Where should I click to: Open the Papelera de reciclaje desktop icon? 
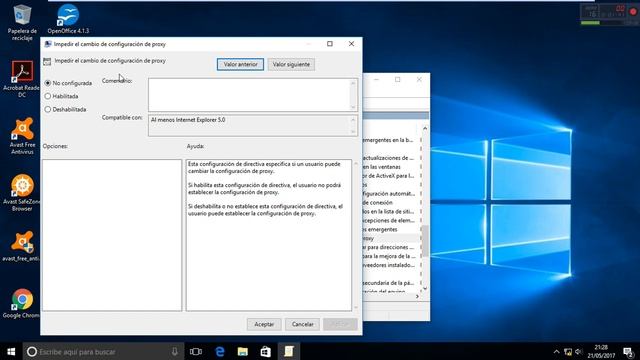[22, 23]
